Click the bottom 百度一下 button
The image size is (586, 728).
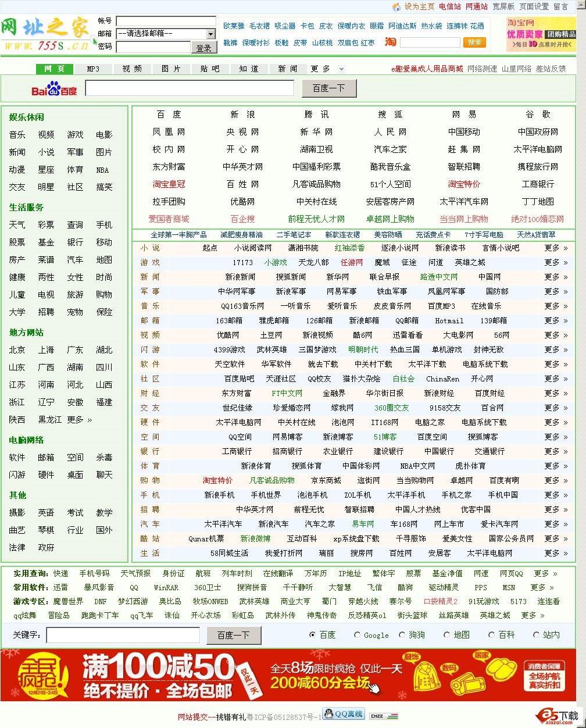(x=234, y=635)
